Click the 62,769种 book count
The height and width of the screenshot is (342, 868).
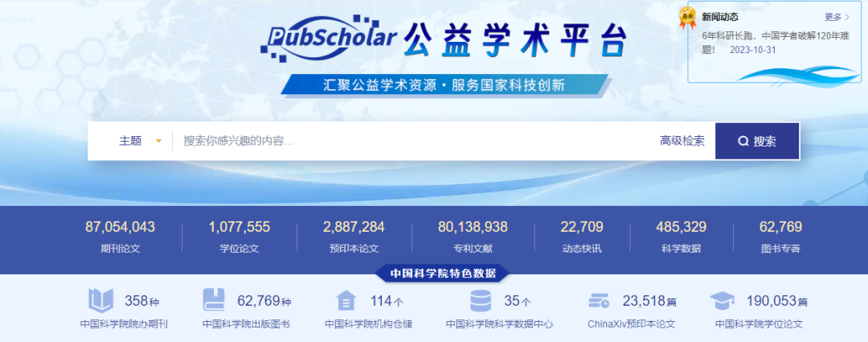coord(264,301)
